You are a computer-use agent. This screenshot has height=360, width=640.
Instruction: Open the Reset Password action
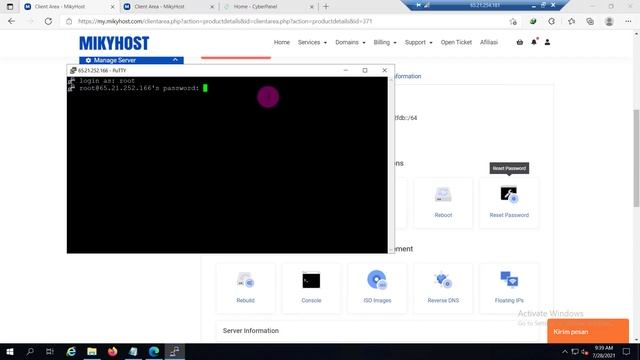click(x=509, y=203)
